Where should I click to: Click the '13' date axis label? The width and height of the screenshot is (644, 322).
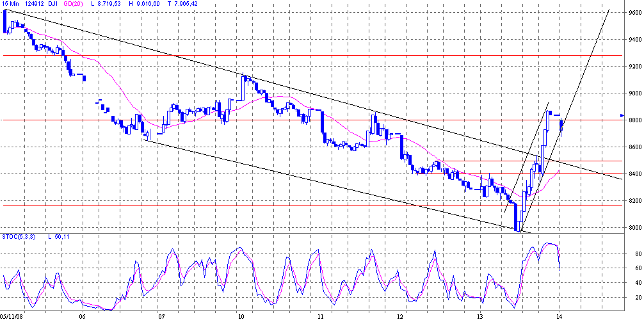(x=480, y=317)
